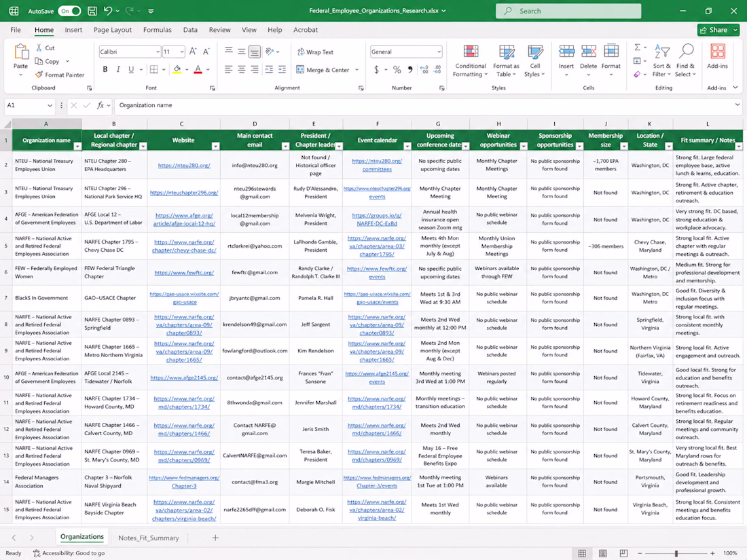
Task: Click the Save icon in title bar
Action: (x=92, y=10)
